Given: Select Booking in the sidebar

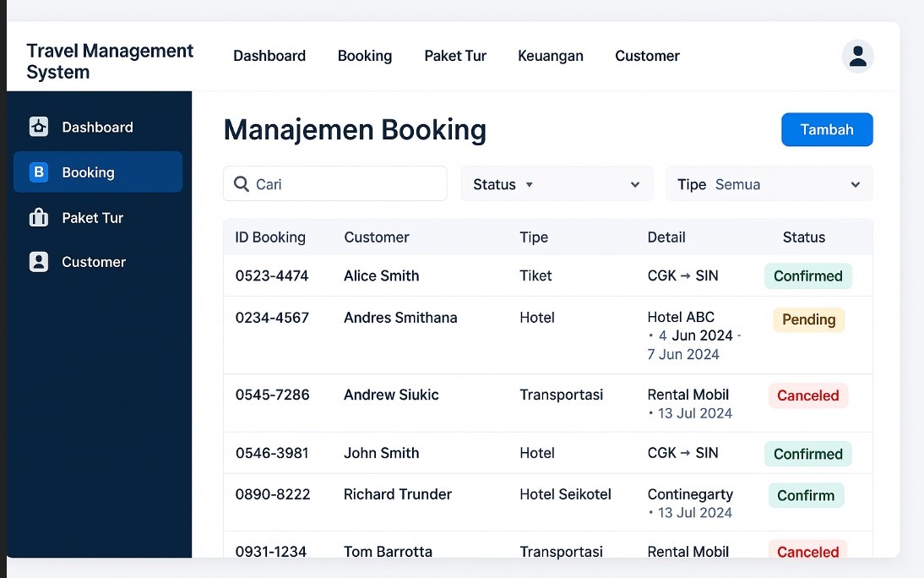Looking at the screenshot, I should point(98,172).
